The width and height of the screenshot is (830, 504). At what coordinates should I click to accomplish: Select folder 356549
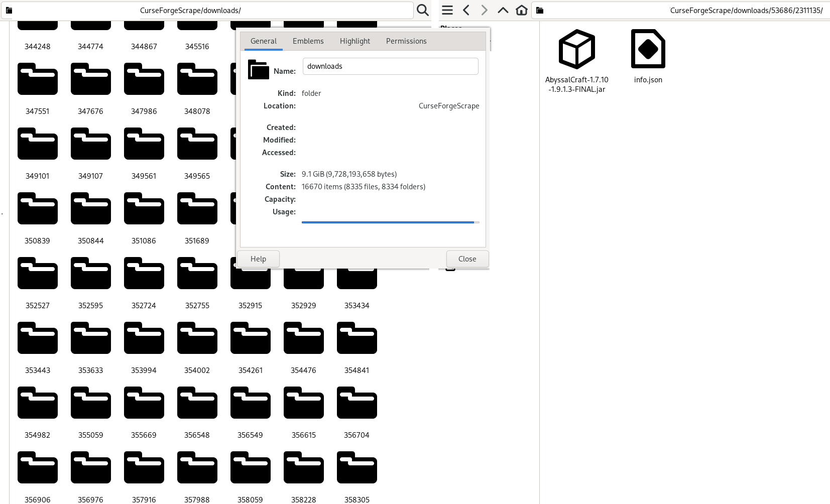coord(251,403)
